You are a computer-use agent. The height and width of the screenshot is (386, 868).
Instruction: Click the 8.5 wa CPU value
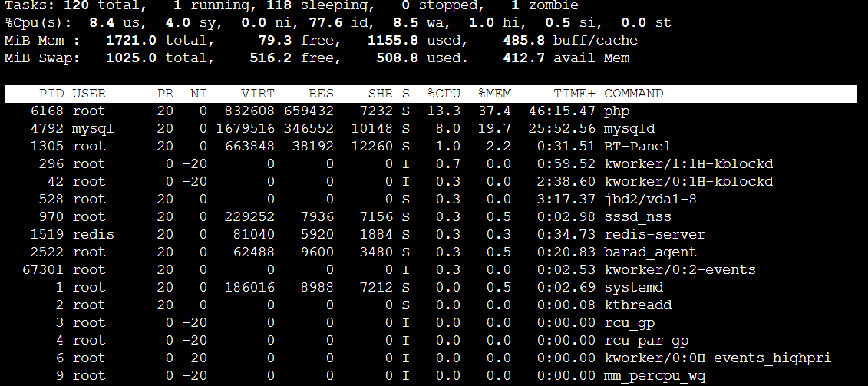tap(406, 23)
